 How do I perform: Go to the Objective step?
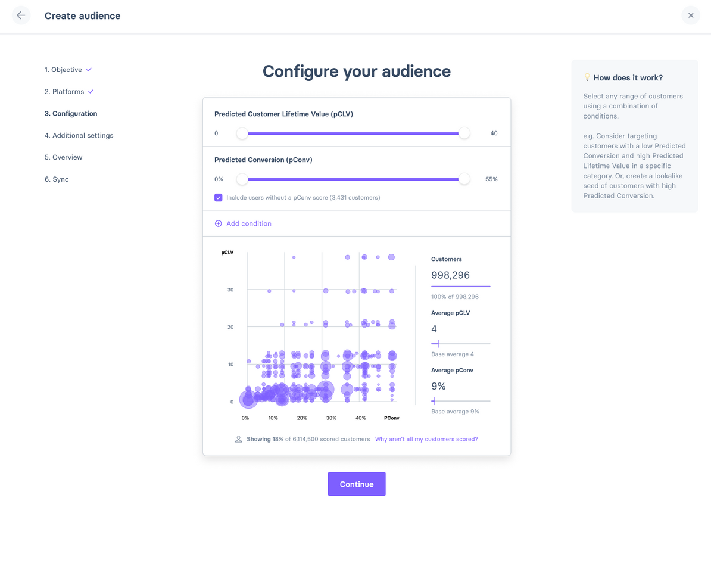[63, 70]
